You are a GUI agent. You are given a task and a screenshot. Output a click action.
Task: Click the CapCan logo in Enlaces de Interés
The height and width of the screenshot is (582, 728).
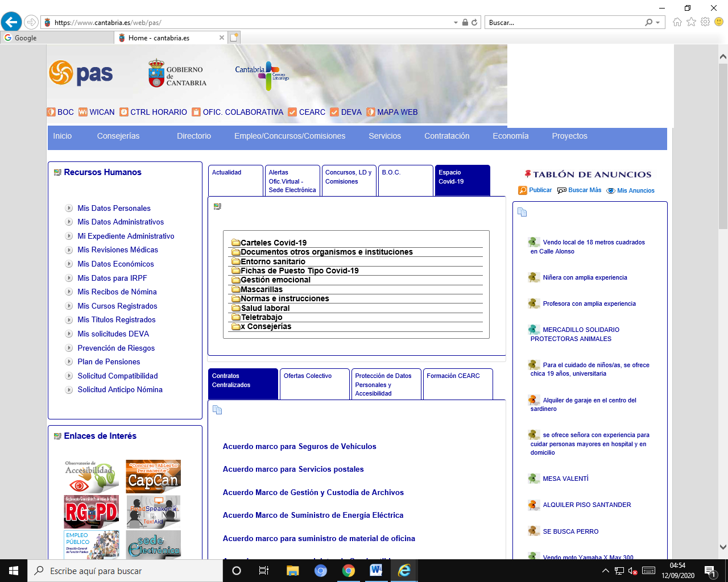click(153, 476)
